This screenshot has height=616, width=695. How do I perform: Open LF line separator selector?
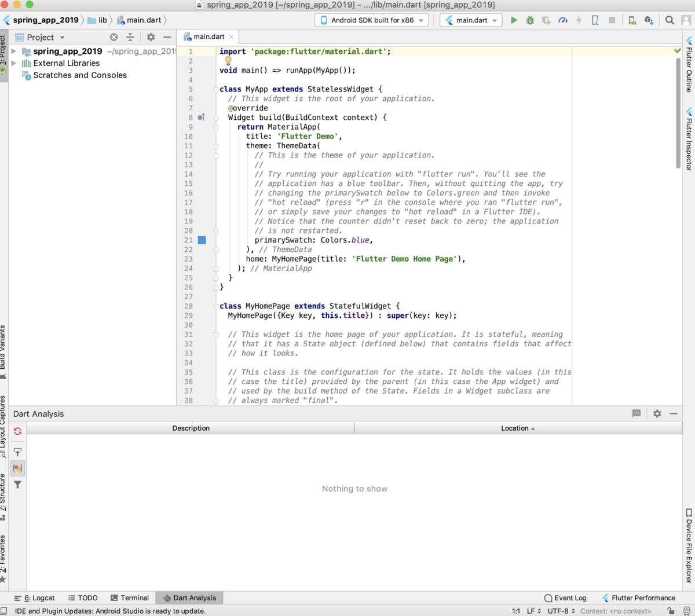tap(534, 611)
